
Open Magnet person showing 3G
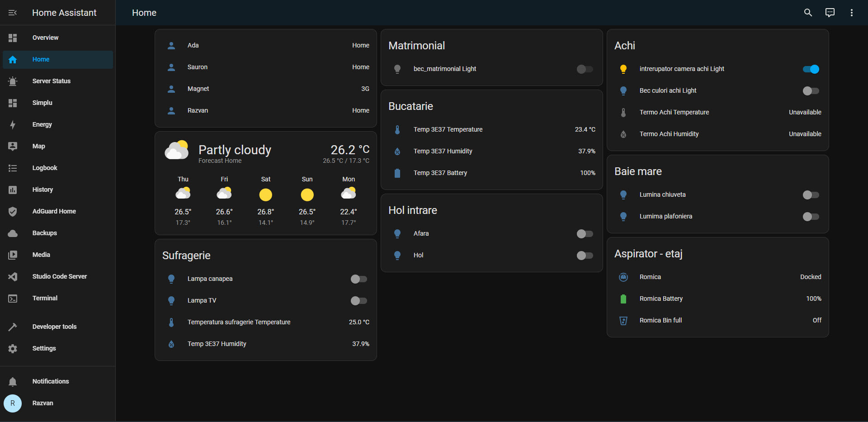point(266,89)
